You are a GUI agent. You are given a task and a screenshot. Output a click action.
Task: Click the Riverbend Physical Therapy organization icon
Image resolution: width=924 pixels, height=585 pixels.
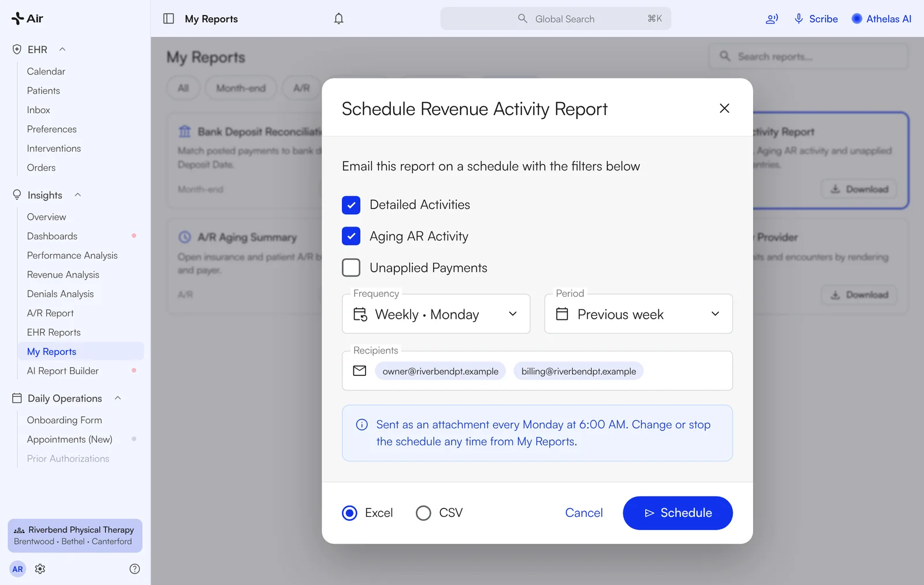tap(19, 530)
